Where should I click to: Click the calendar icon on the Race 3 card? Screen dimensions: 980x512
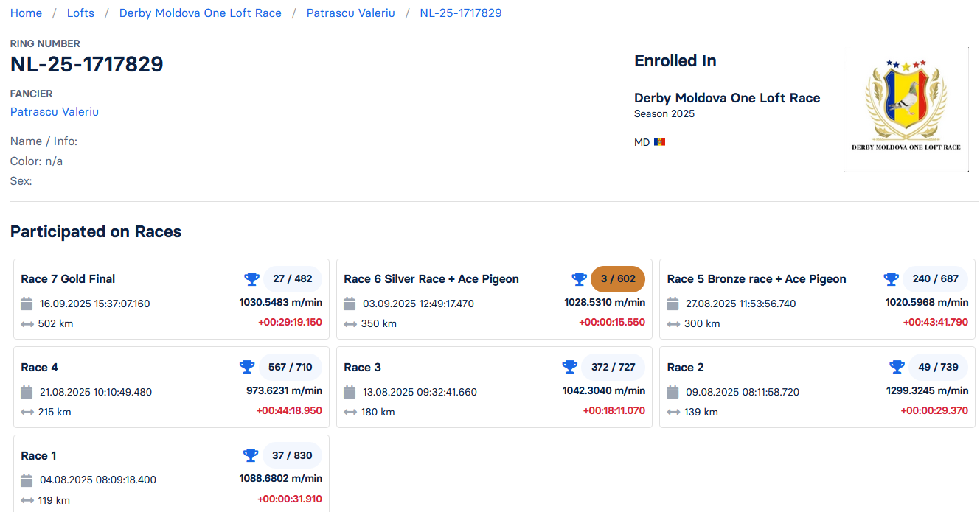point(350,392)
